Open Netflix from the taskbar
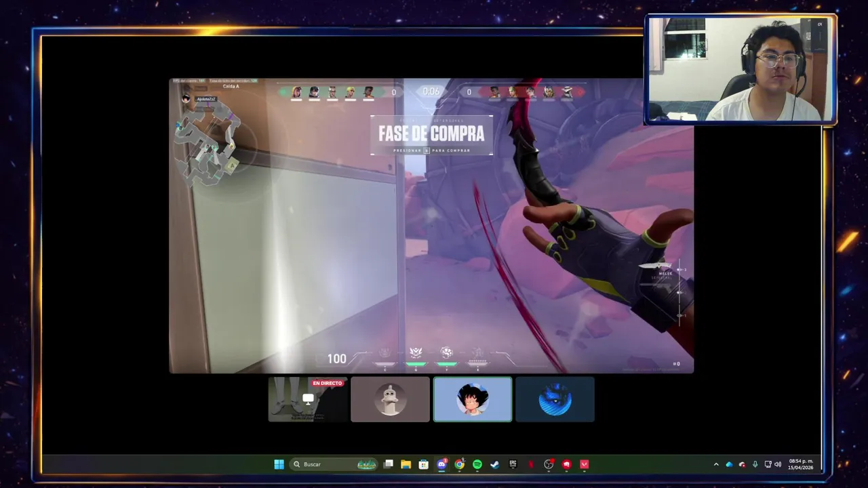The height and width of the screenshot is (488, 868). tap(531, 464)
